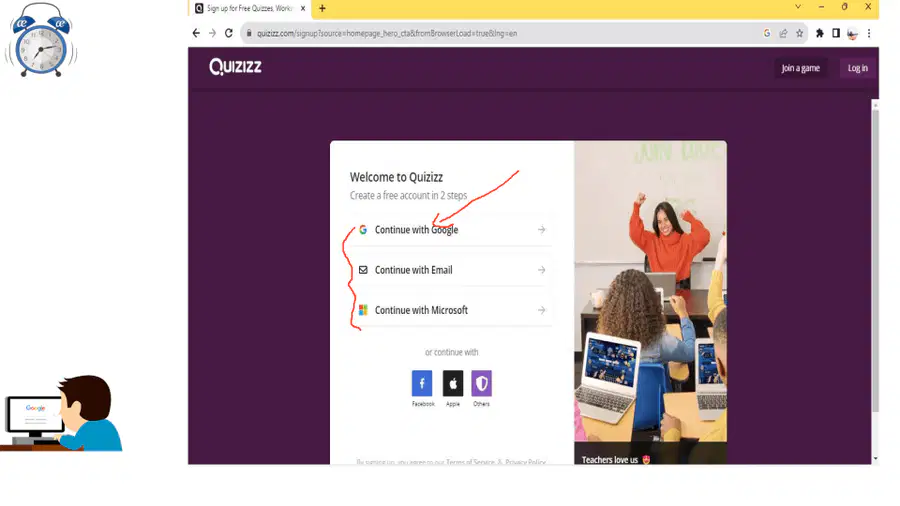The image size is (900, 506).
Task: Reload the Quizizz signup page
Action: [228, 33]
